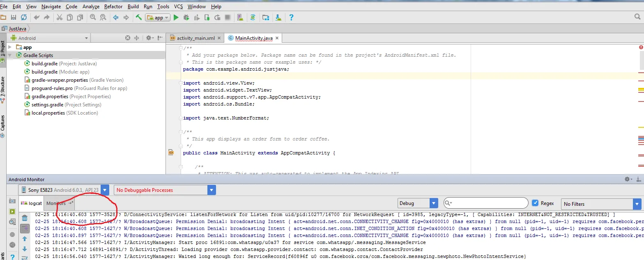Expand the app module tree node
Image resolution: width=644 pixels, height=260 pixels.
(x=10, y=47)
